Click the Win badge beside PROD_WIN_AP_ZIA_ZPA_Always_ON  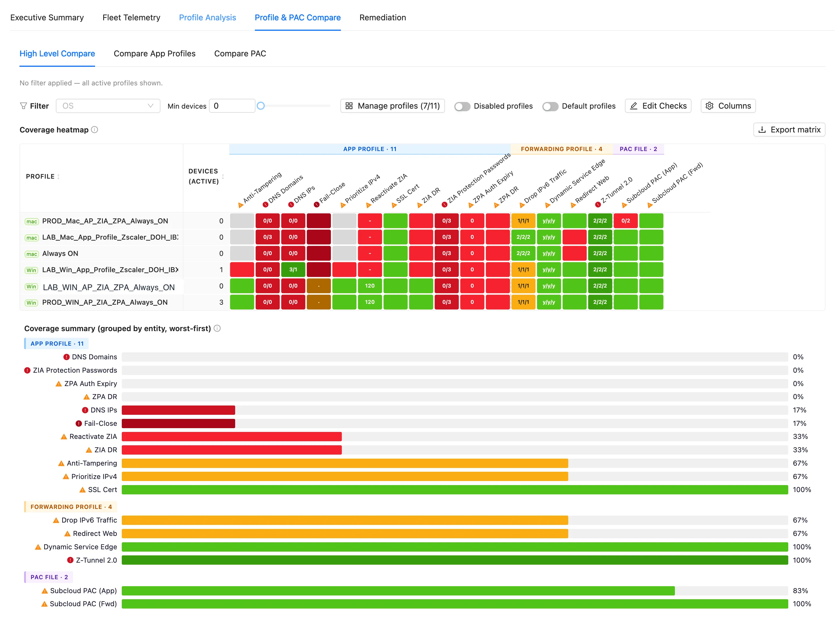[31, 303]
